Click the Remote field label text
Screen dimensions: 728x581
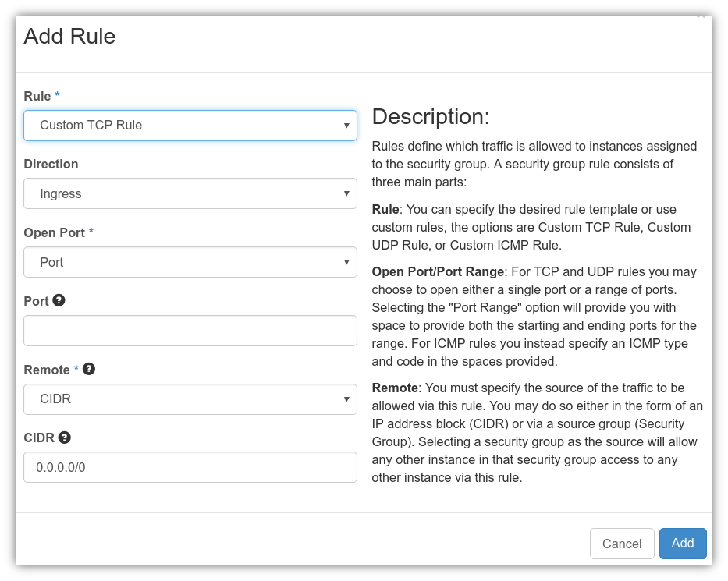click(46, 370)
